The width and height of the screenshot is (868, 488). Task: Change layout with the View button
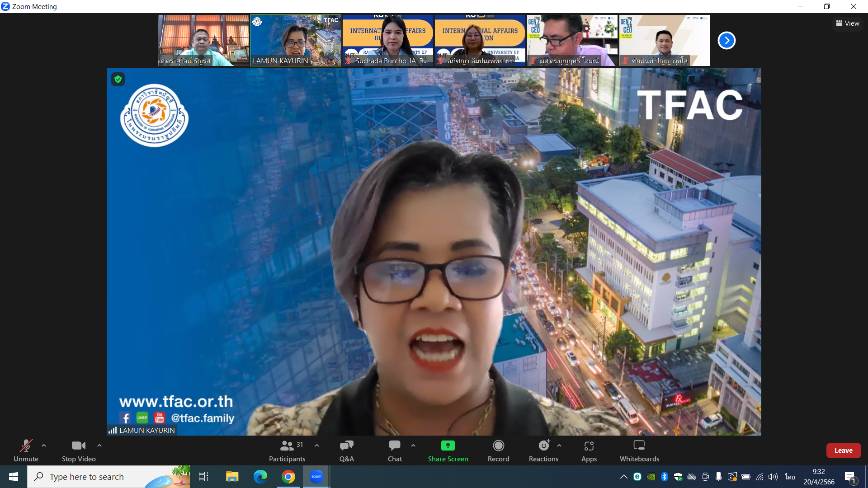(x=848, y=23)
